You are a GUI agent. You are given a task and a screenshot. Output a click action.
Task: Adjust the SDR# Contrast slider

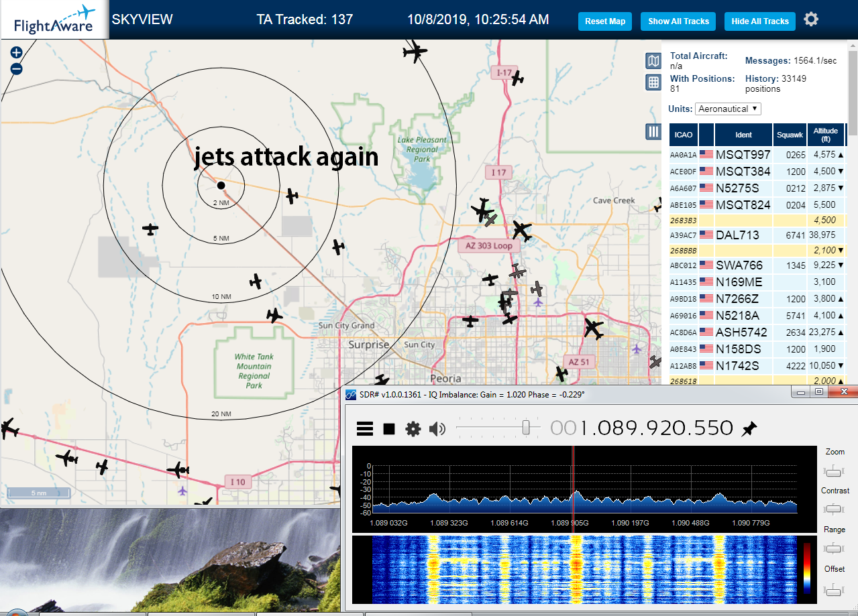point(835,509)
